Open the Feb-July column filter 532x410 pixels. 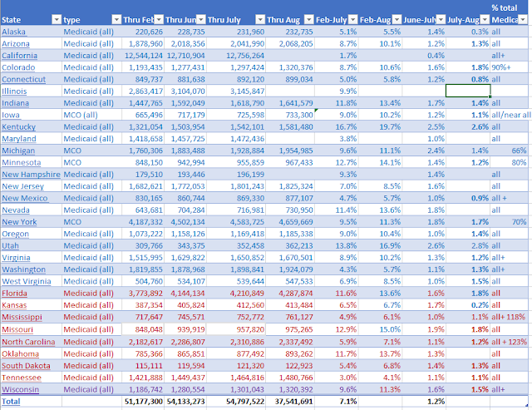(352, 20)
